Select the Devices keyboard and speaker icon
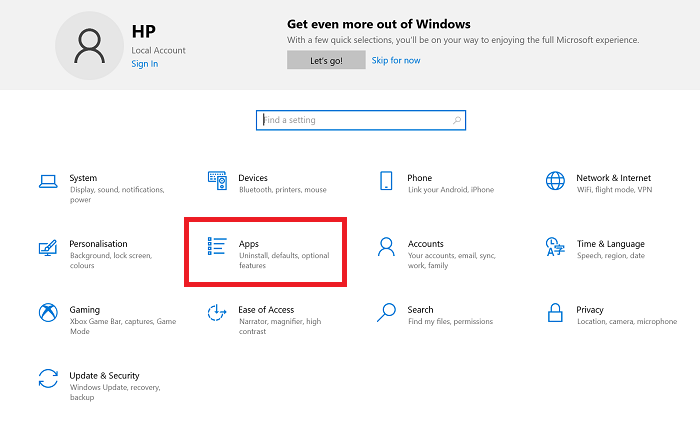 tap(217, 180)
